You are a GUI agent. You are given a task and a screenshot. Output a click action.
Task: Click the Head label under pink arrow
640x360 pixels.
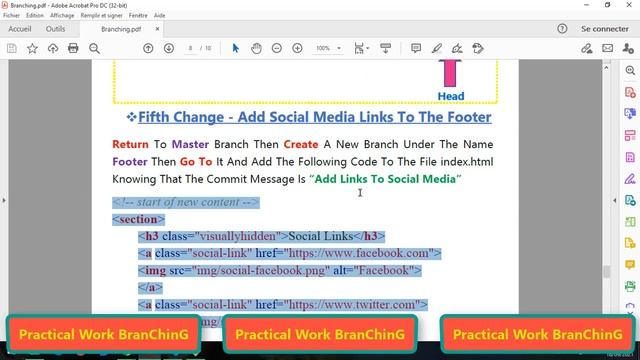pyautogui.click(x=451, y=96)
